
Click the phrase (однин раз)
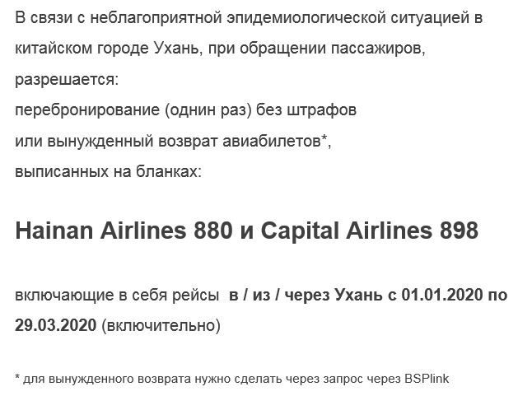coord(208,110)
